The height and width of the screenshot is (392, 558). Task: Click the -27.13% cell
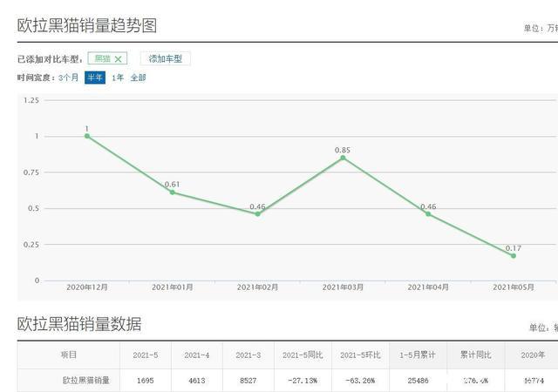click(x=303, y=381)
